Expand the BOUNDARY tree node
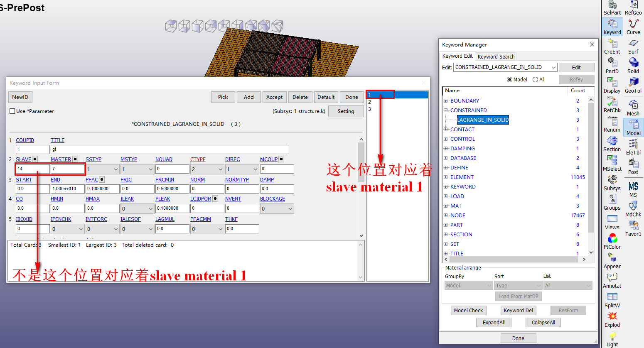This screenshot has width=644, height=348. (x=447, y=100)
